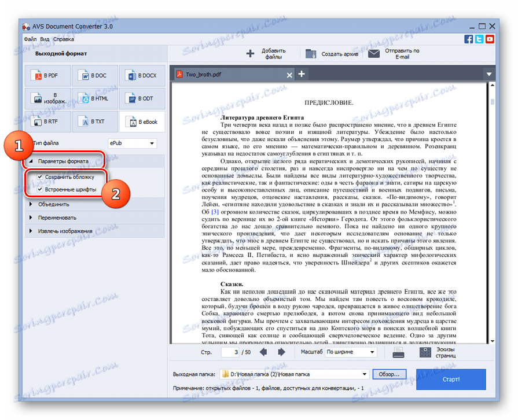
Task: Click the print document icon
Action: point(398,353)
